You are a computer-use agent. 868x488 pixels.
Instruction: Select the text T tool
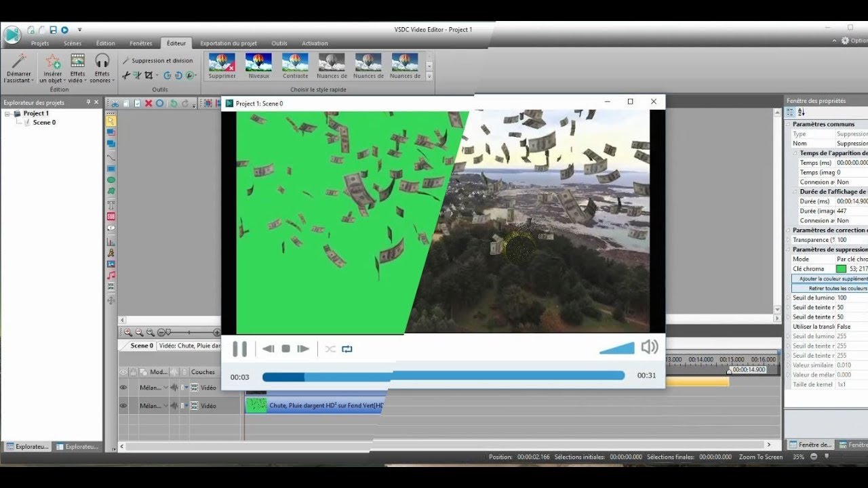[x=111, y=204]
